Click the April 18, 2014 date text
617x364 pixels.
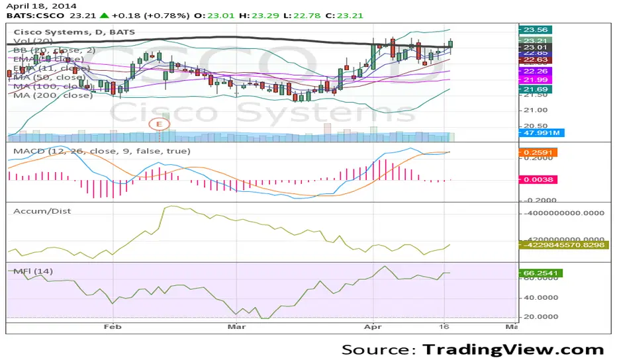pyautogui.click(x=41, y=6)
